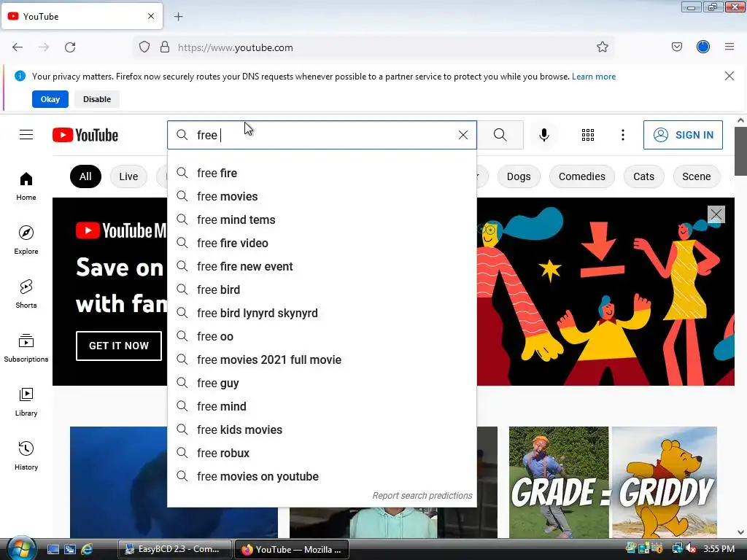Click the tracking protection shield icon
747x560 pixels.
coord(144,47)
